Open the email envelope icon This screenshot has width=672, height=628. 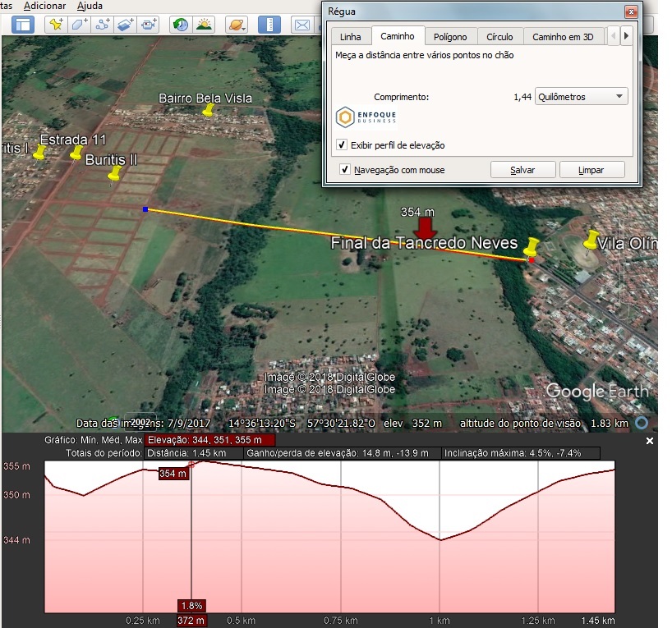point(302,25)
